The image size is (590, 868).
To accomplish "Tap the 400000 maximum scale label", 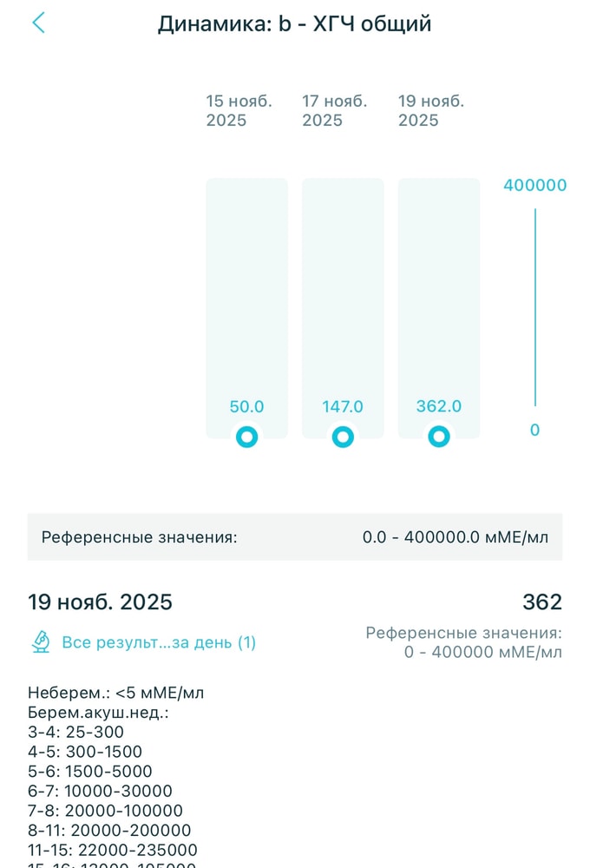I will 534,185.
